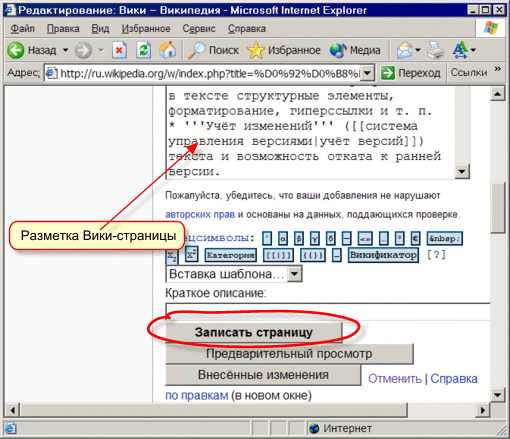Screen dimensions: 510x439
Task: Click the horizontal scrollbar right arrow
Action: (x=482, y=410)
